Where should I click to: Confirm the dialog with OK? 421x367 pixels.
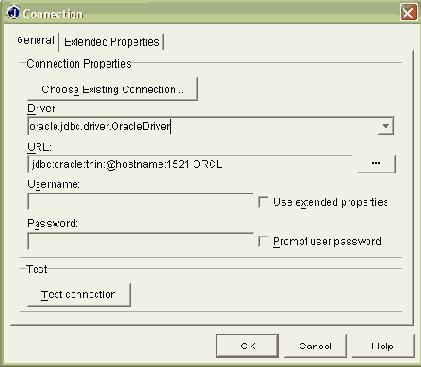click(247, 346)
